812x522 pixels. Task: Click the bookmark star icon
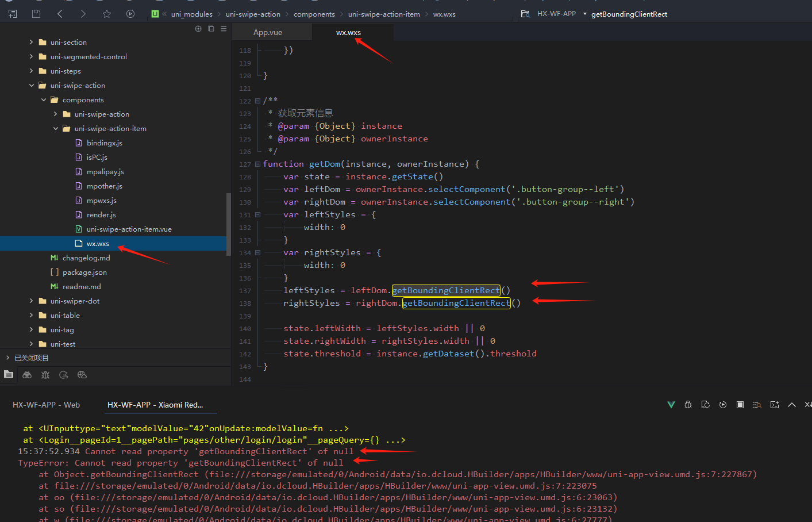(107, 14)
